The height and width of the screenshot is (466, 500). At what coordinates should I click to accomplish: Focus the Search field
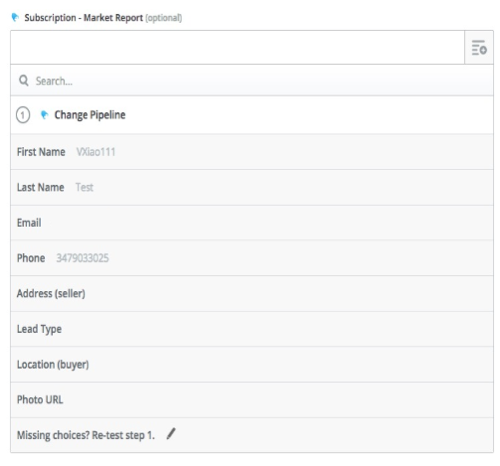coord(252,80)
